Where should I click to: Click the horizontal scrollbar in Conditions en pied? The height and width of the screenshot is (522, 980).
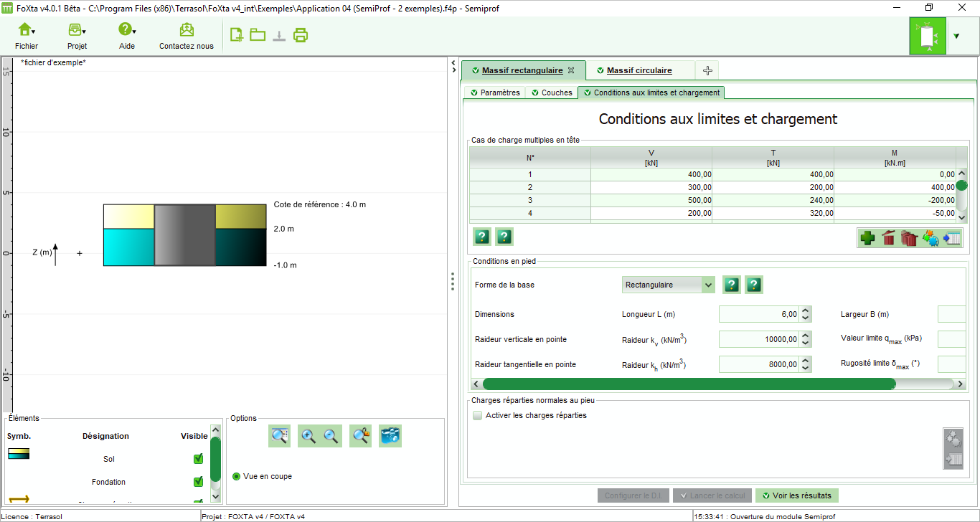point(689,384)
